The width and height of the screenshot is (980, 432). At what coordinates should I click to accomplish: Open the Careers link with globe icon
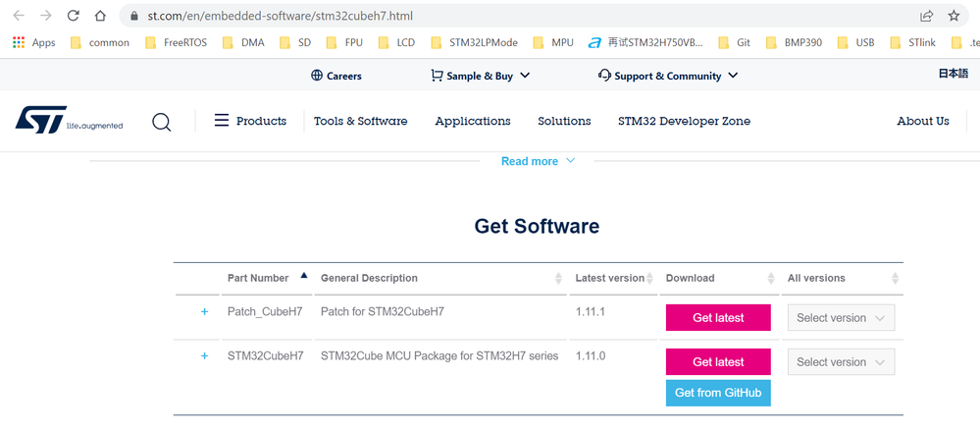pyautogui.click(x=336, y=76)
